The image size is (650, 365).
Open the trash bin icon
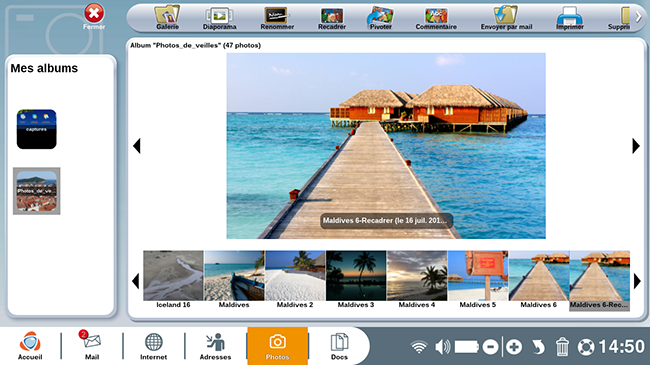(x=562, y=347)
